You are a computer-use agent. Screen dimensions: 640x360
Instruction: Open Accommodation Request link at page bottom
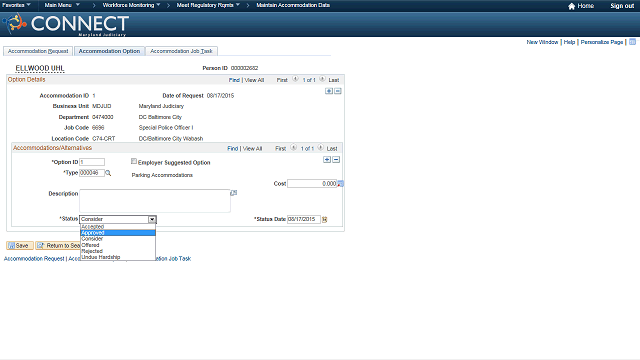34,258
